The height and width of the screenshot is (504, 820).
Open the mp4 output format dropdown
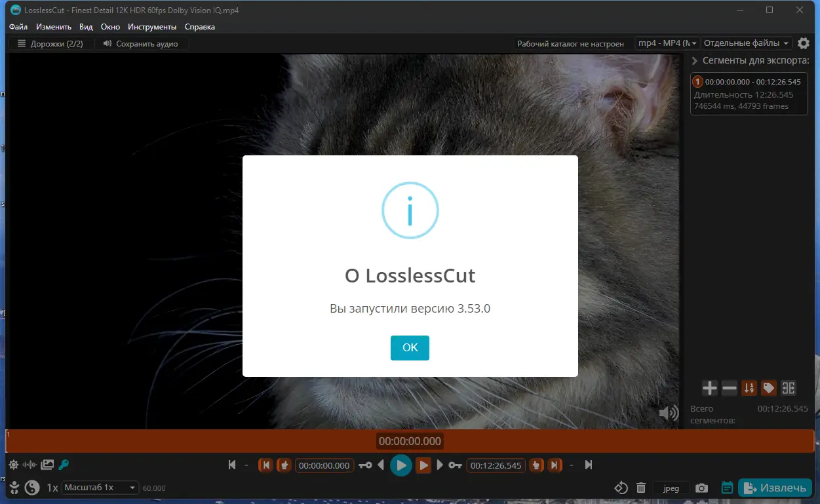667,43
